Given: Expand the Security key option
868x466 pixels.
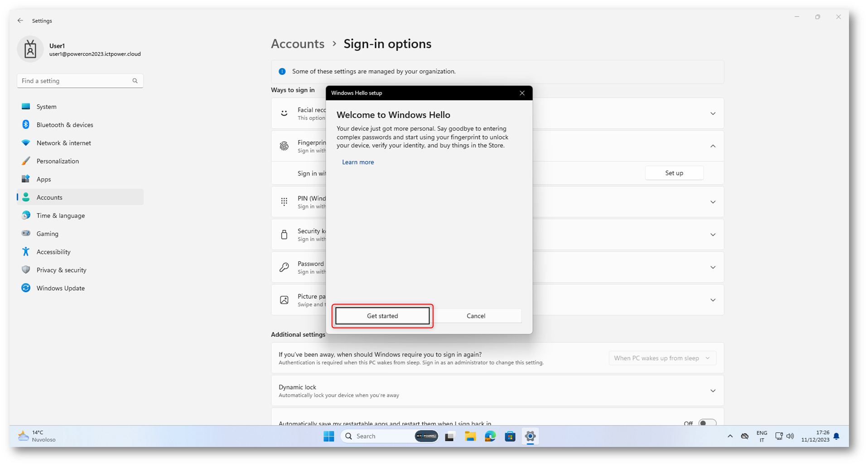Looking at the screenshot, I should coord(713,235).
